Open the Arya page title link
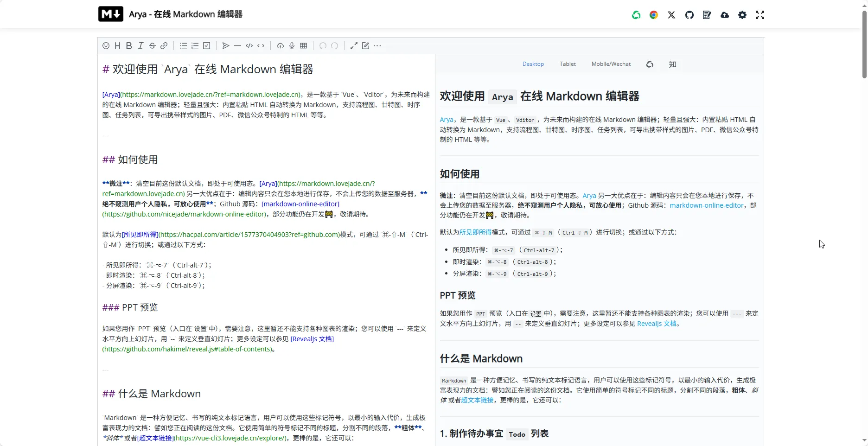 coord(185,14)
